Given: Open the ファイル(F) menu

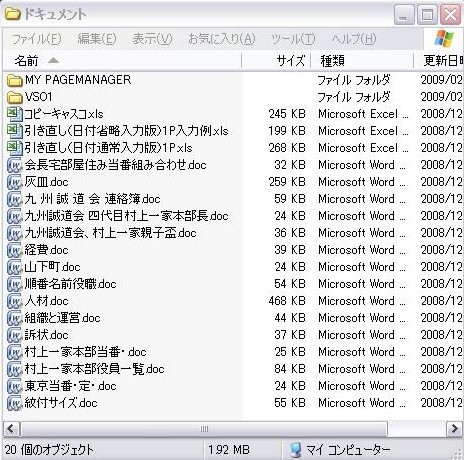Looking at the screenshot, I should point(37,39).
